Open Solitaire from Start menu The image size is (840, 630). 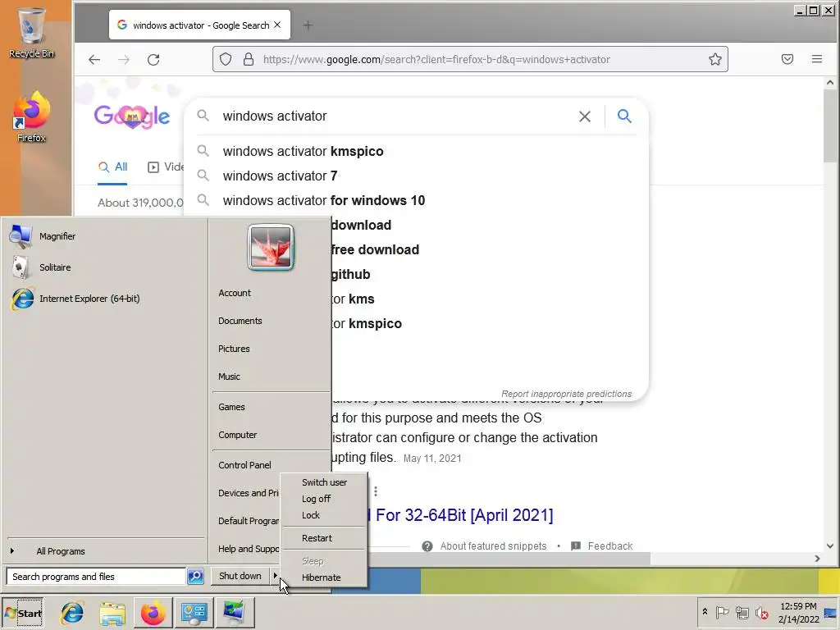point(104,267)
